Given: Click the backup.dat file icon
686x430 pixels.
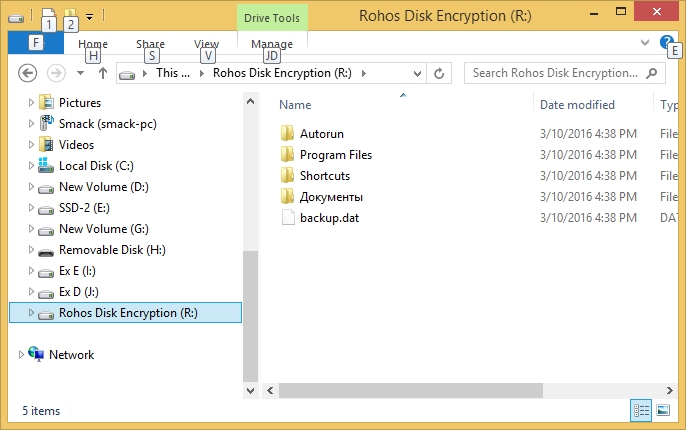Looking at the screenshot, I should 288,217.
